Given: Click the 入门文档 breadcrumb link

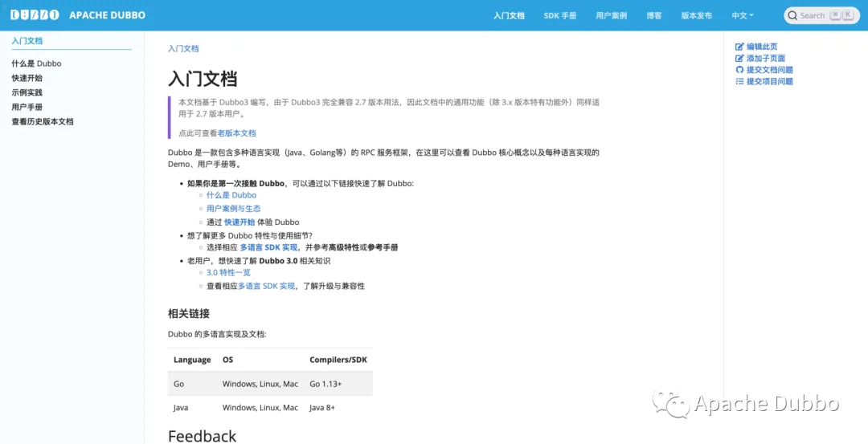Looking at the screenshot, I should pos(183,49).
